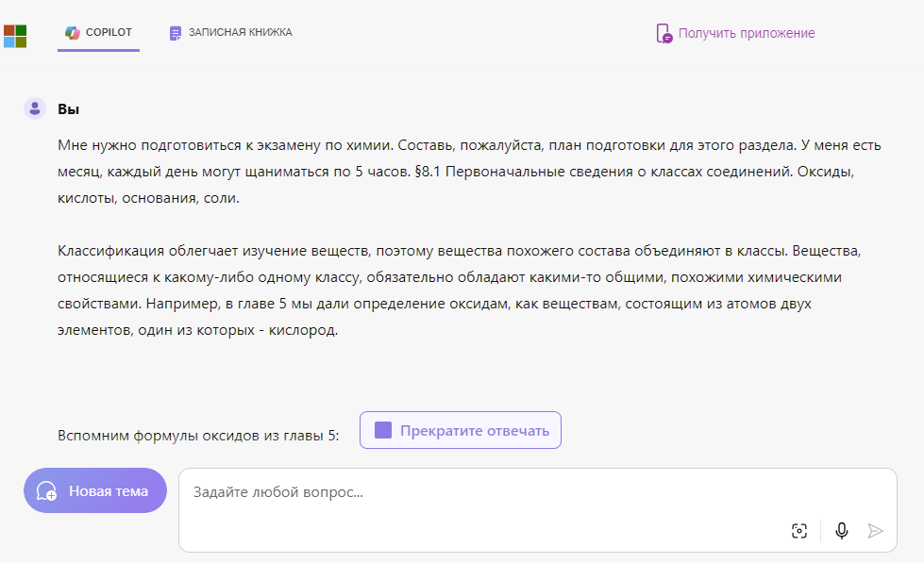The height and width of the screenshot is (563, 924).
Task: Click the Microsoft logo icon
Action: point(15,36)
